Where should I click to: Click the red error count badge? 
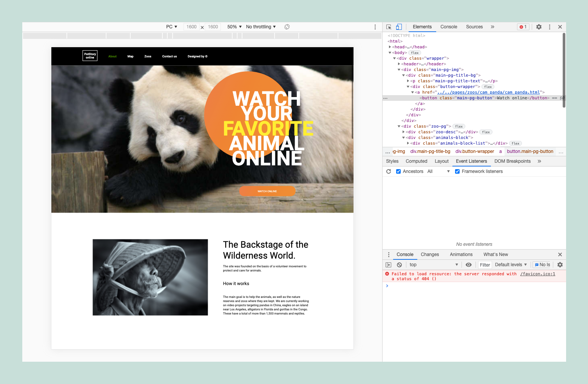[523, 27]
